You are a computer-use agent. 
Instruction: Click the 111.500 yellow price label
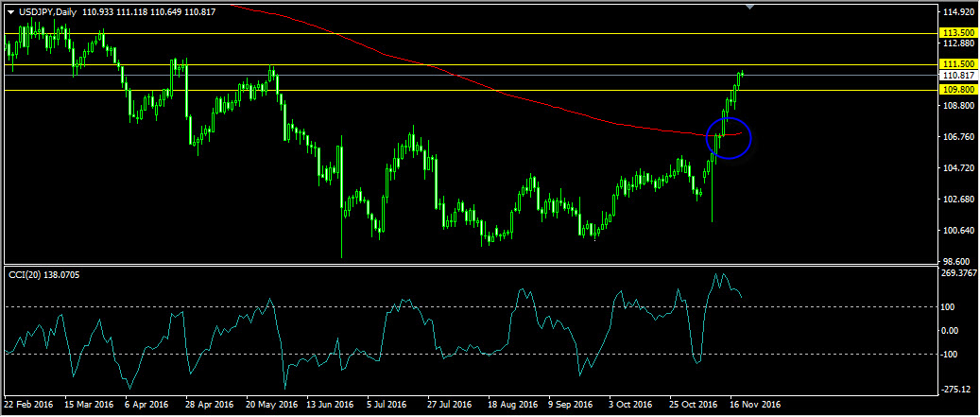[x=959, y=64]
